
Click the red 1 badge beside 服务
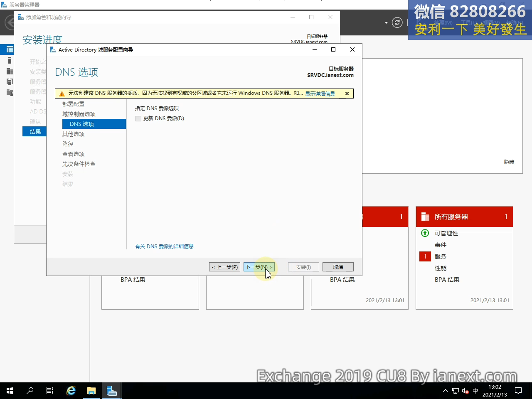[x=425, y=256]
